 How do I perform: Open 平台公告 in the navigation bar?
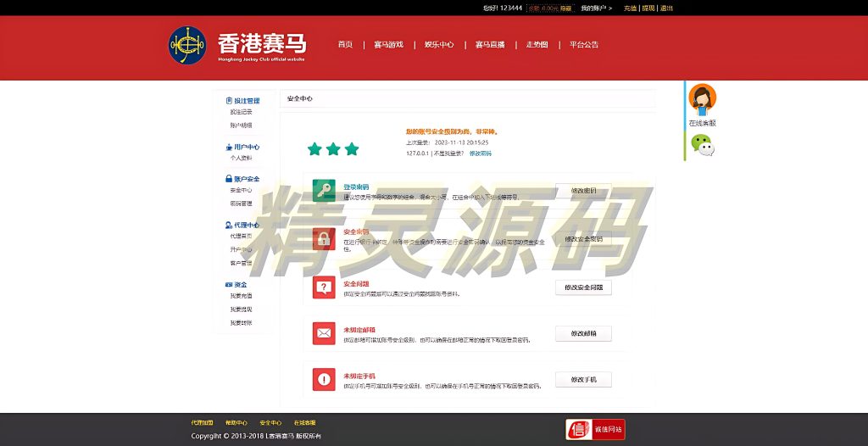584,45
